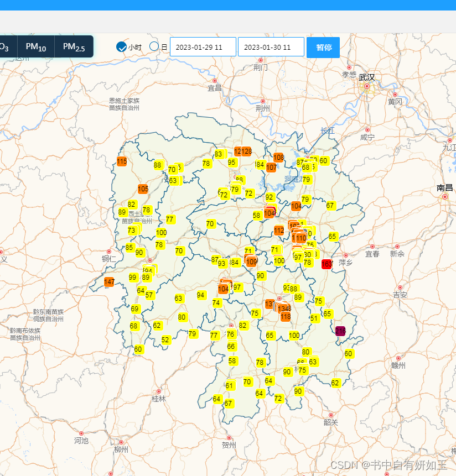Open the end date field 2023-01-30 11
Viewport: 456px width, 476px height.
271,47
